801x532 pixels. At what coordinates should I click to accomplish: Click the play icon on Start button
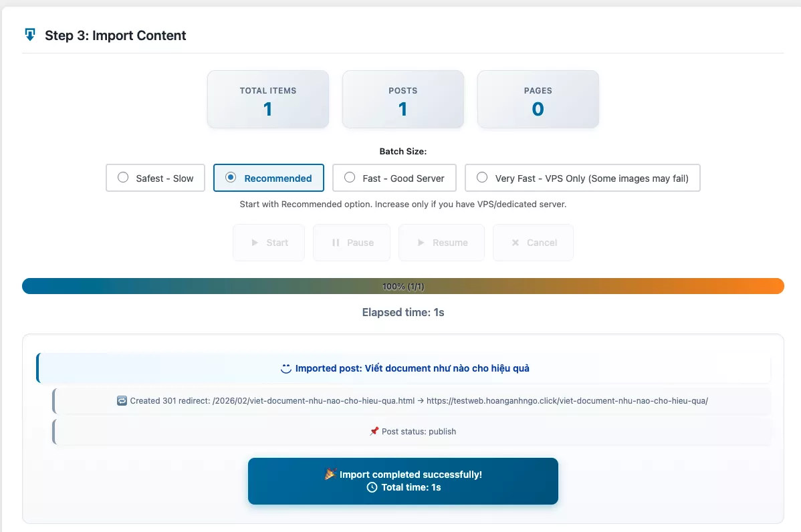tap(255, 243)
